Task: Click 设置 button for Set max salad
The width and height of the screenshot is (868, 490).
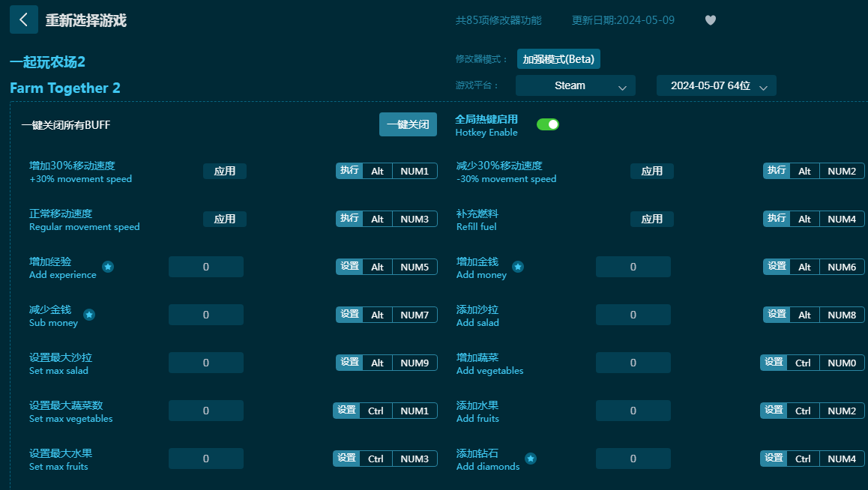Action: coord(349,363)
